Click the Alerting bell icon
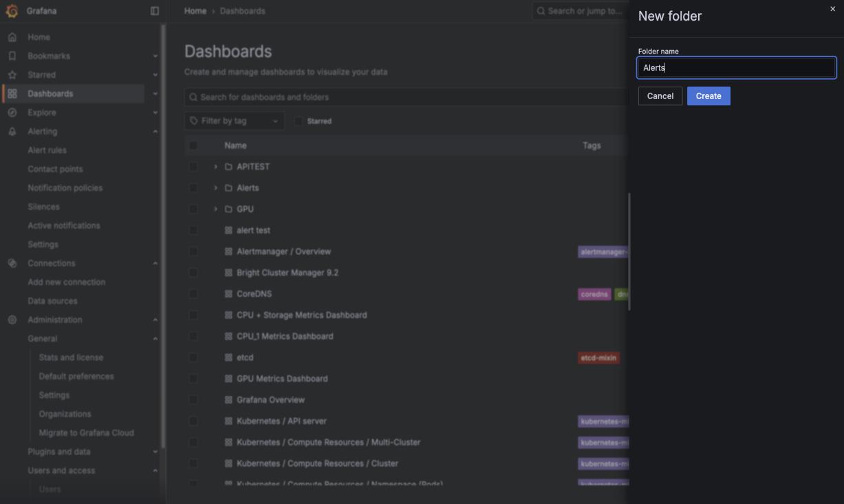 click(x=12, y=131)
